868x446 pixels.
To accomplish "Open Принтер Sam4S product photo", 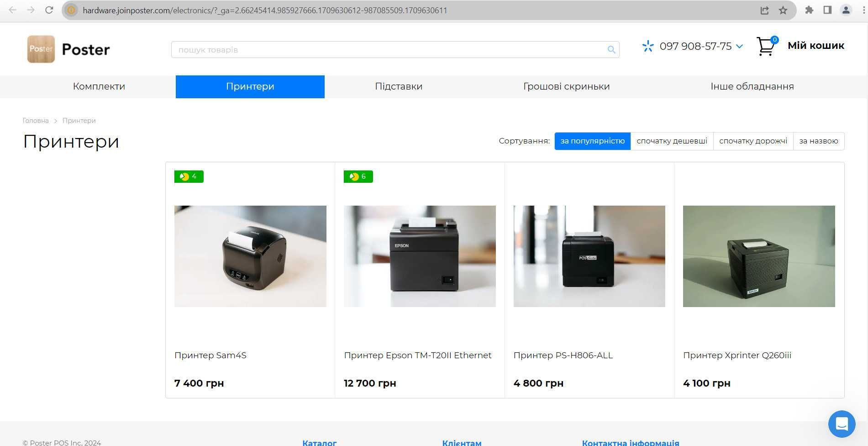I will [250, 256].
